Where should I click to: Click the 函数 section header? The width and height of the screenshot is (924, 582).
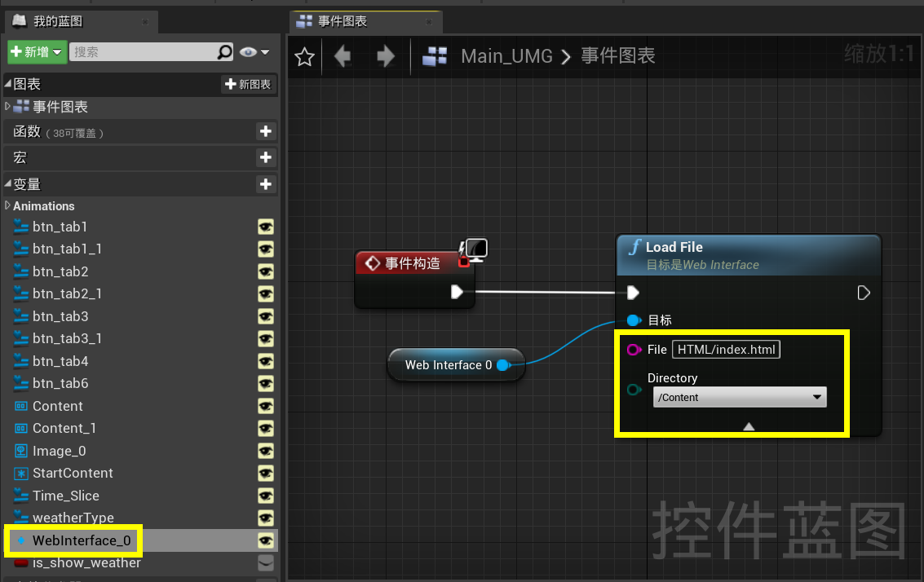140,131
